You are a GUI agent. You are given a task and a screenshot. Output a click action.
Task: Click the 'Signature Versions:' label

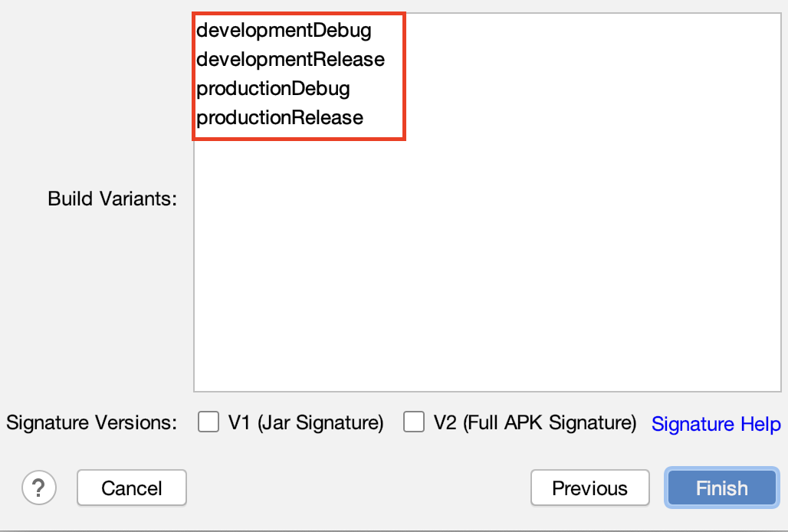coord(91,422)
